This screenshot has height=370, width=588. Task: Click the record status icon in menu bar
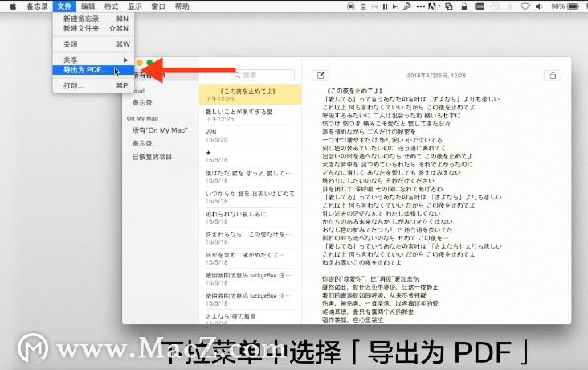[x=350, y=6]
